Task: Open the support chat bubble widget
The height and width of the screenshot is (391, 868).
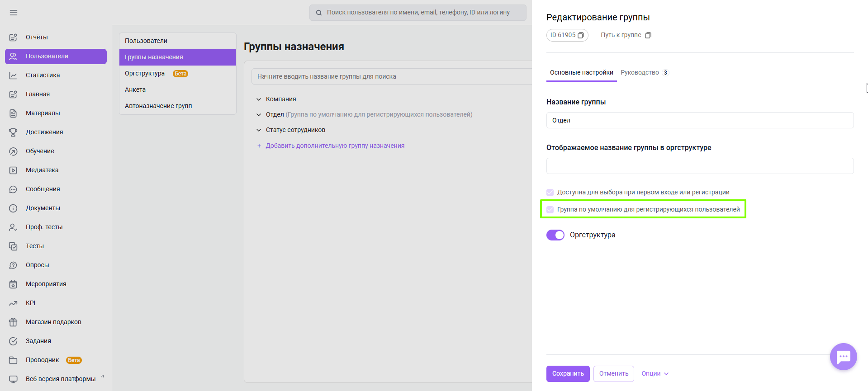Action: [843, 357]
